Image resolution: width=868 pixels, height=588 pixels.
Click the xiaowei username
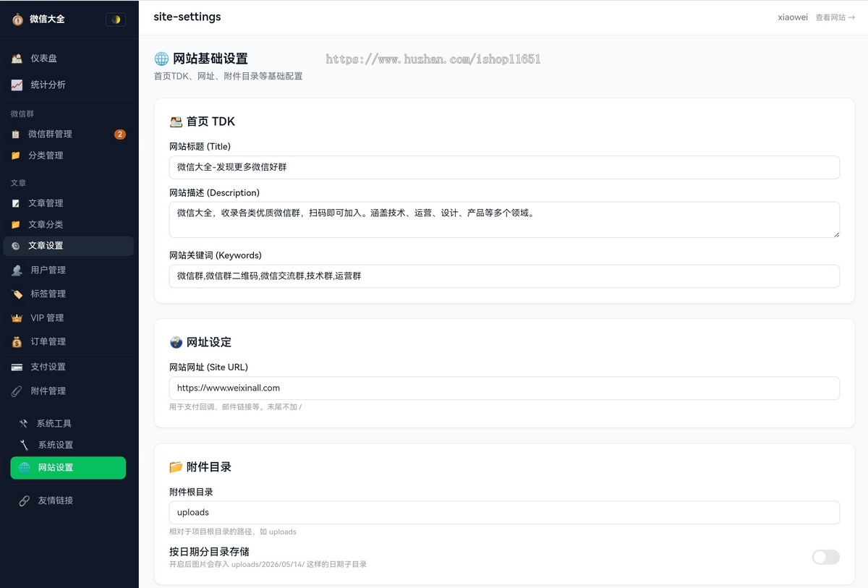coord(793,17)
